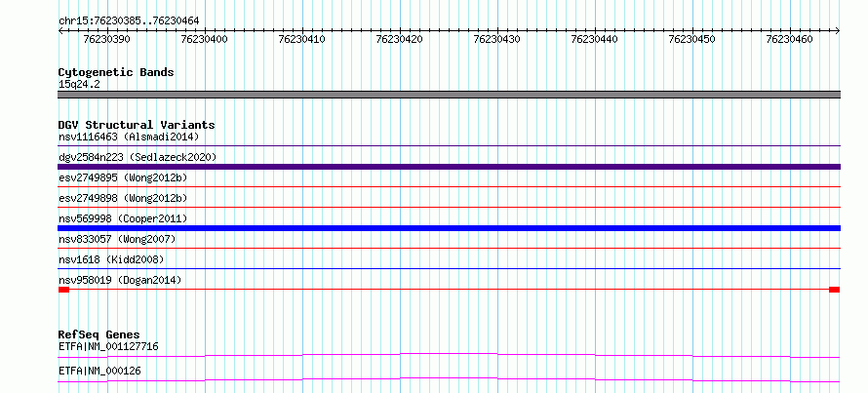
Task: Click ruler position 76230390
Action: 107,39
